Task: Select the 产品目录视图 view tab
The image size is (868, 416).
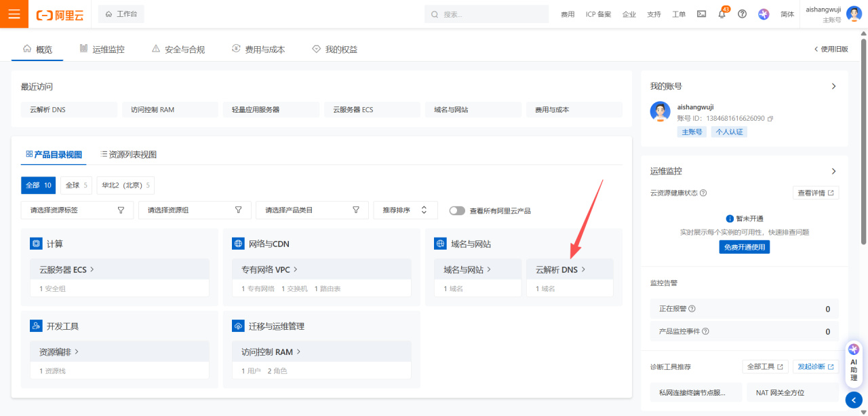Action: 54,154
